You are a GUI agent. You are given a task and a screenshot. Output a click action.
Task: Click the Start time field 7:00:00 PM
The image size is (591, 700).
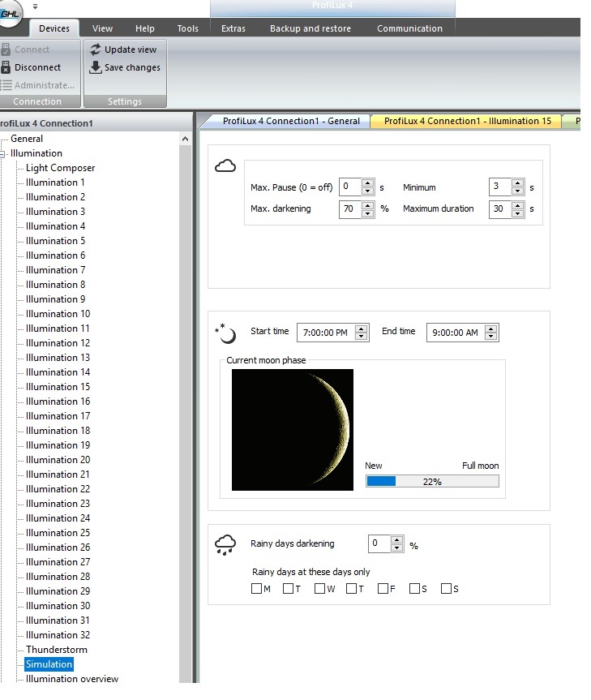pyautogui.click(x=327, y=333)
